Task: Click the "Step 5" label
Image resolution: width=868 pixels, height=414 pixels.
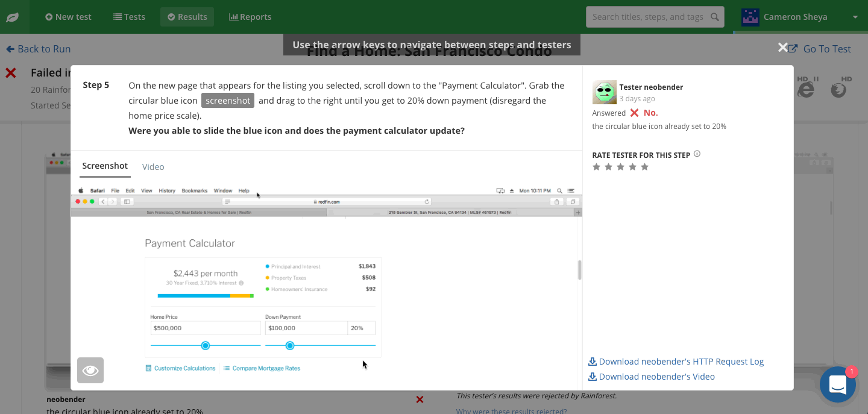Action: click(x=96, y=85)
